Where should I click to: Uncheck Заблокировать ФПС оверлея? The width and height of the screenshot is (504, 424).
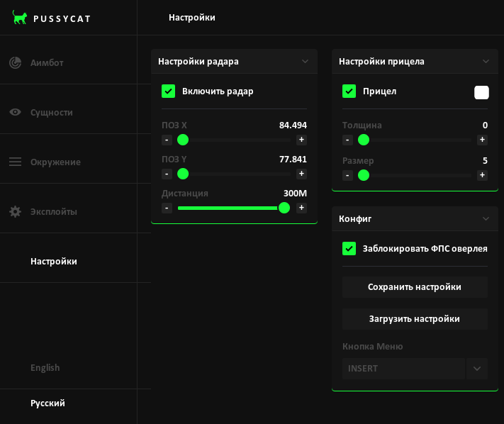click(349, 248)
